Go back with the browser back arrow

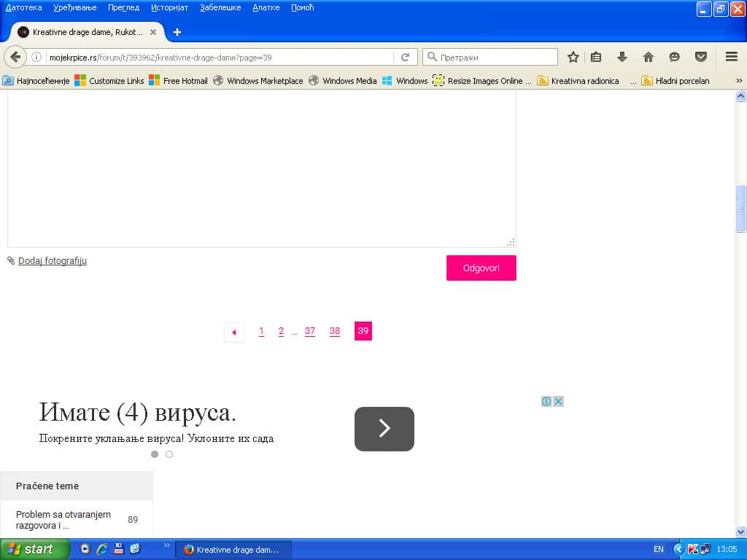(15, 57)
